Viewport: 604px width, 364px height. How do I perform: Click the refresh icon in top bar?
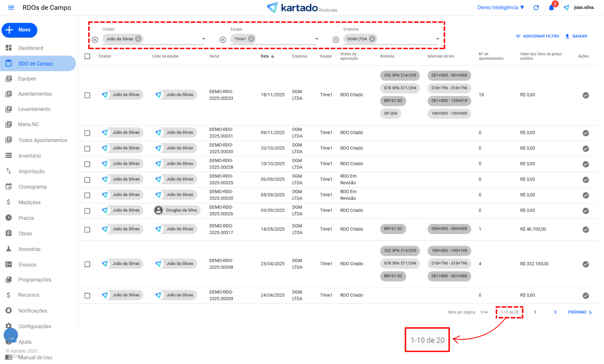[536, 8]
